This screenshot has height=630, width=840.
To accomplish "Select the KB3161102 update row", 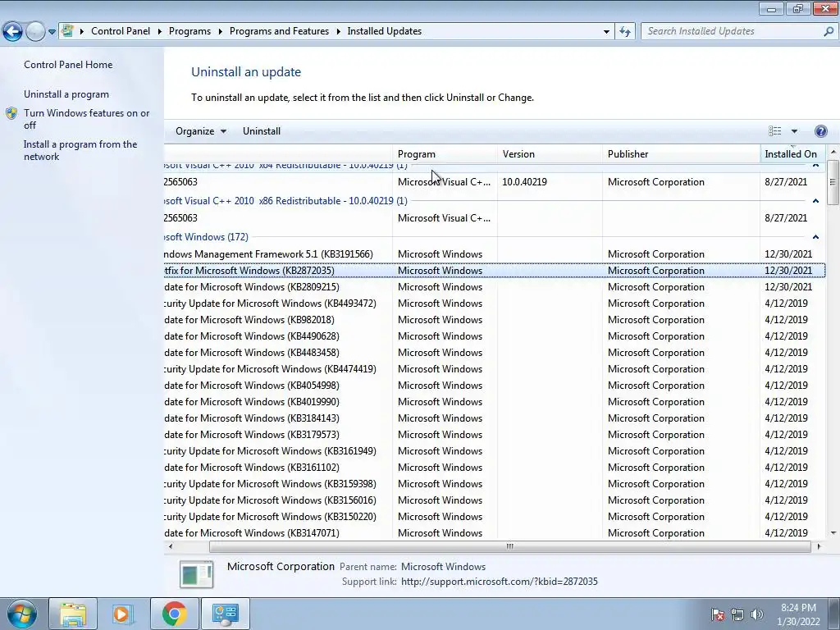I will pos(495,467).
